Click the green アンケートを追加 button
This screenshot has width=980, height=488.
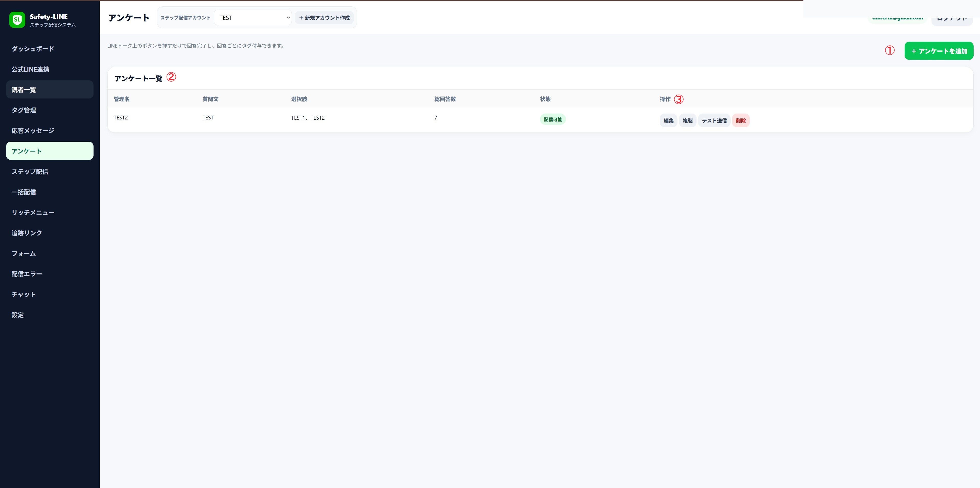click(x=939, y=51)
